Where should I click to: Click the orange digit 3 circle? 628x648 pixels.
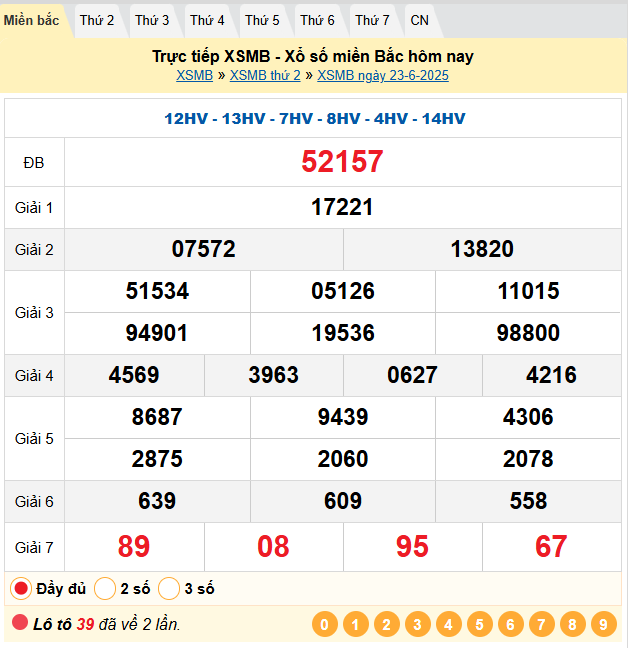(x=418, y=624)
